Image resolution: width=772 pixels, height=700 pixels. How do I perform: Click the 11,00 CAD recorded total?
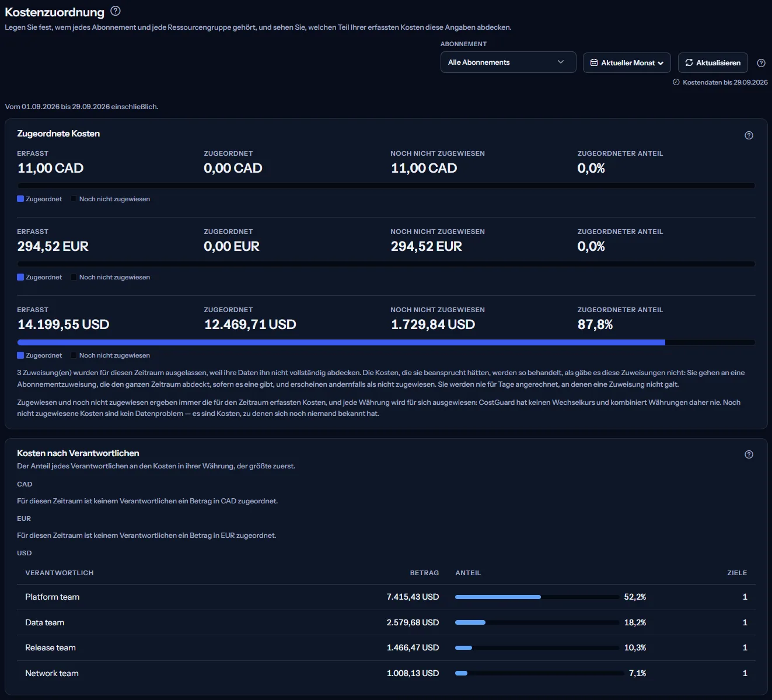(50, 168)
